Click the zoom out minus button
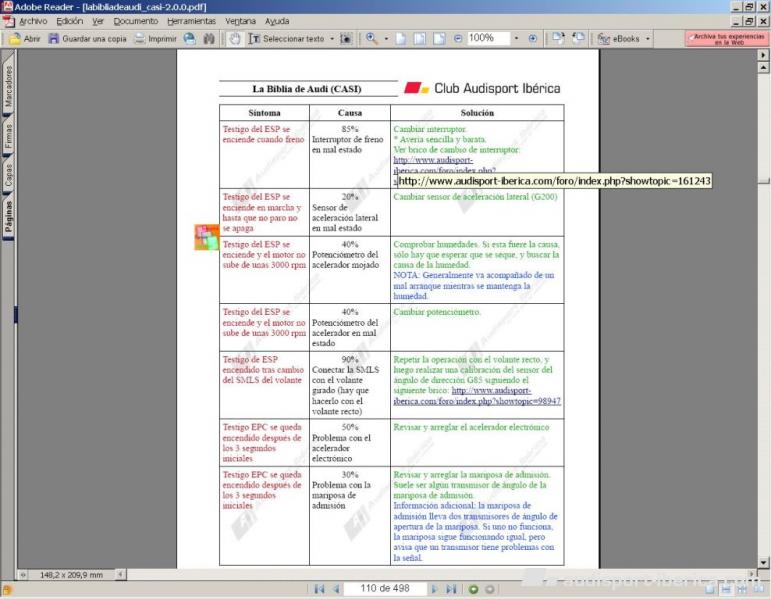Image resolution: width=771 pixels, height=600 pixels. [x=458, y=38]
